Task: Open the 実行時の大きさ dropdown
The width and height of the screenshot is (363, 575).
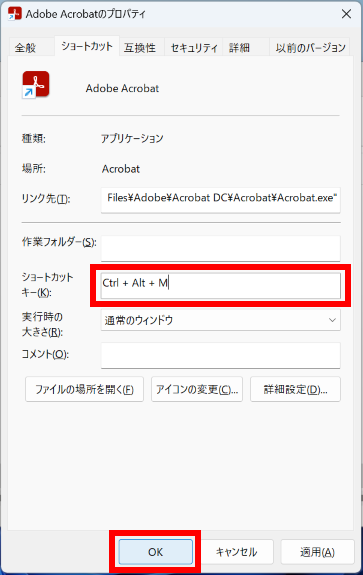Action: click(x=220, y=320)
